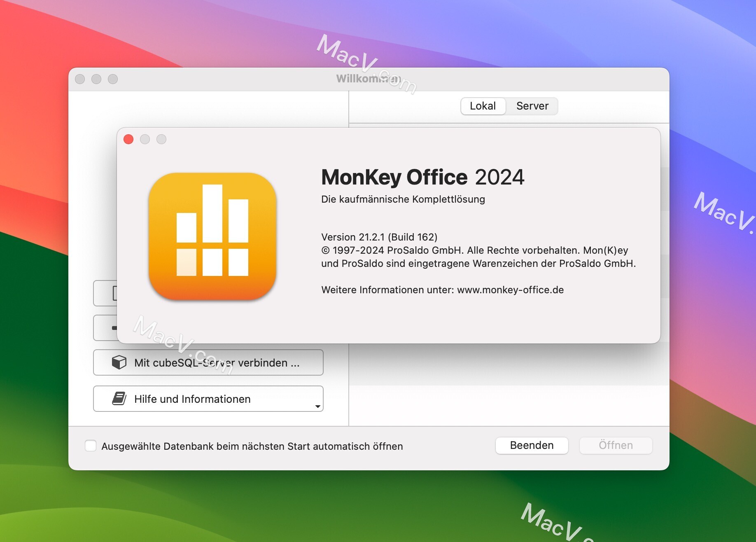Expand the Hilfe und Informationen dropdown arrow
756x542 pixels.
coord(317,406)
